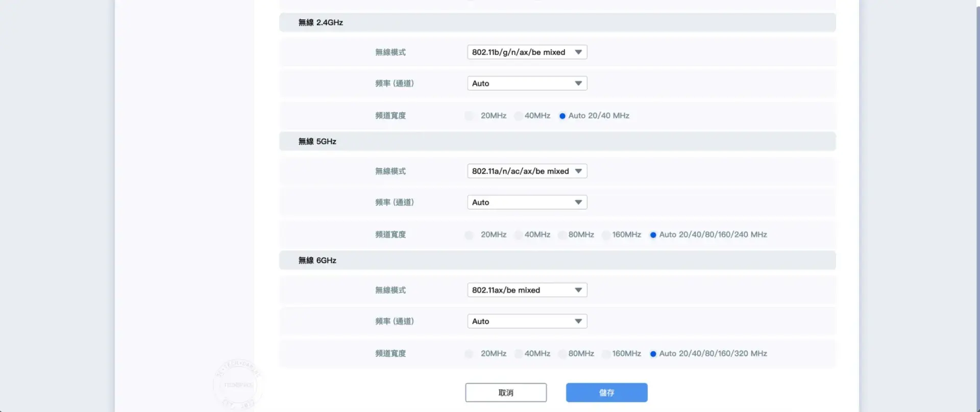This screenshot has width=980, height=412.
Task: Click the 取消 cancel button
Action: 506,393
